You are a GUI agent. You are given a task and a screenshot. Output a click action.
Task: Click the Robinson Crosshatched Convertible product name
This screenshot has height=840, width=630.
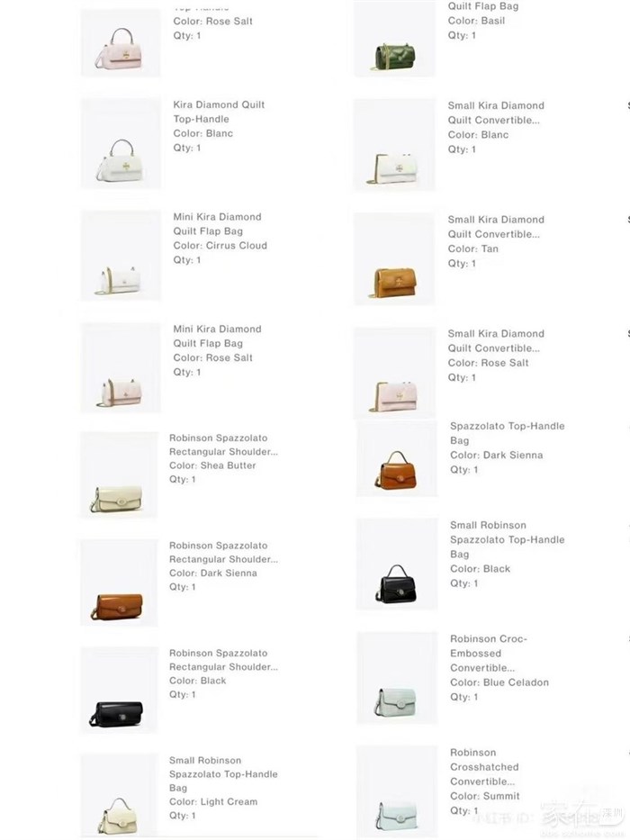tap(484, 767)
